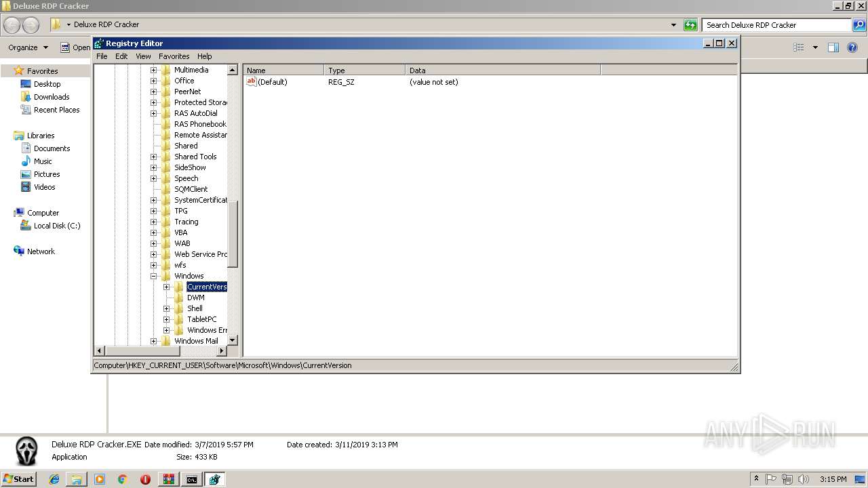
Task: Select the WAB key folder icon
Action: (165, 243)
